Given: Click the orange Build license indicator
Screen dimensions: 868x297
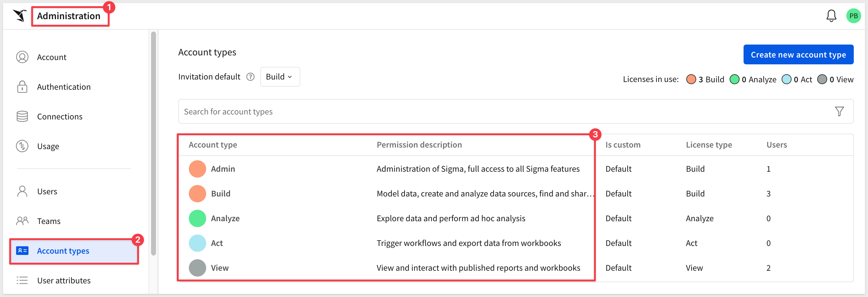Looking at the screenshot, I should tap(691, 80).
